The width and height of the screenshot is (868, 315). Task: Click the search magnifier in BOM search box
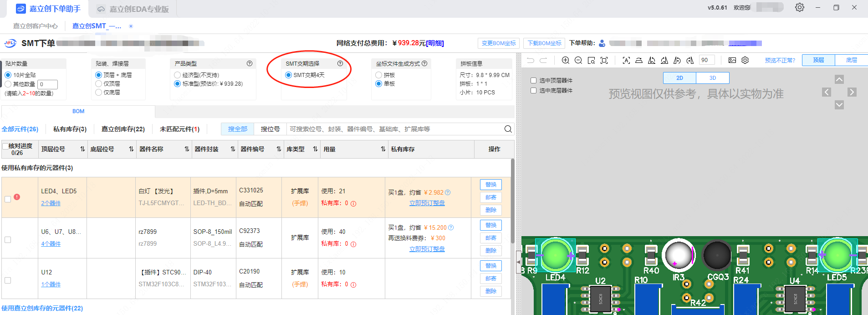point(508,129)
